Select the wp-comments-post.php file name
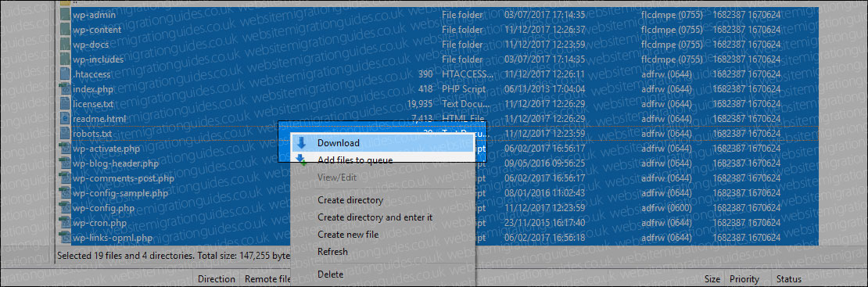This screenshot has height=287, width=868. point(124,178)
